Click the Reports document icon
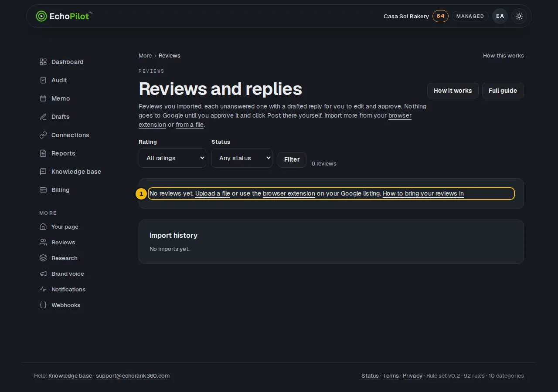Screen dimensions: 558x392 [43, 153]
